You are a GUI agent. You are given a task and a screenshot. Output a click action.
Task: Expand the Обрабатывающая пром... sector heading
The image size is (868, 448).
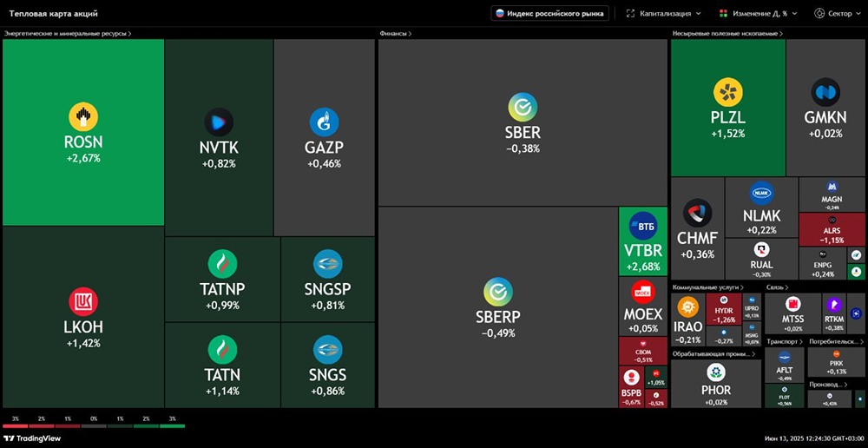714,354
